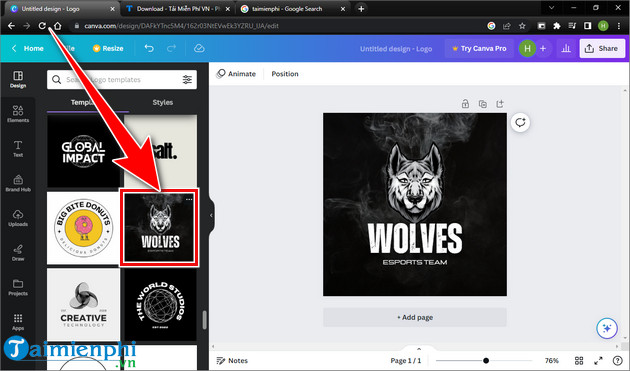Screen dimensions: 630x371
Task: Click the refresh comment bubble beside canvas
Action: point(520,123)
